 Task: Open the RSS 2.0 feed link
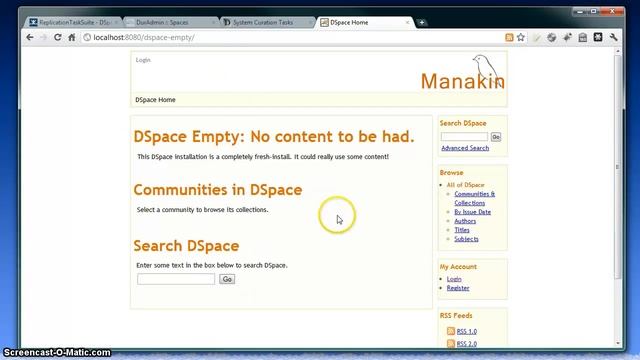click(467, 344)
